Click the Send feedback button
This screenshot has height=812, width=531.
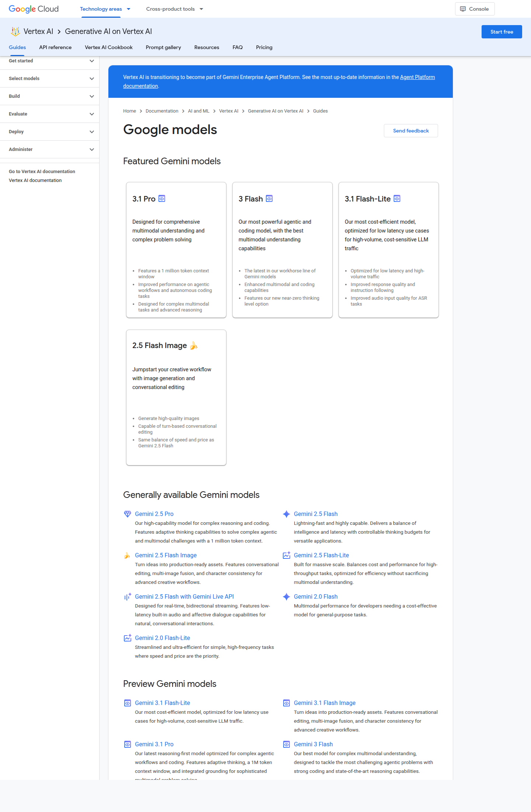click(411, 131)
